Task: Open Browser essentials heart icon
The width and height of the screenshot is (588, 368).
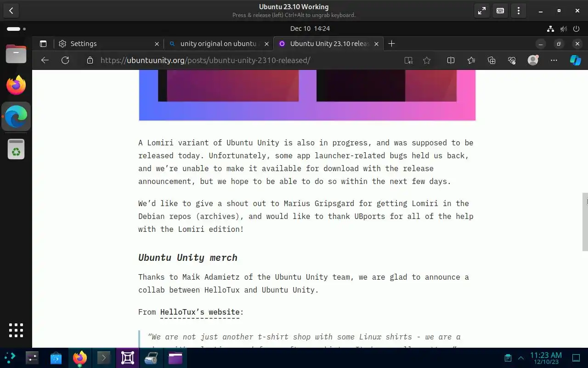Action: [512, 60]
